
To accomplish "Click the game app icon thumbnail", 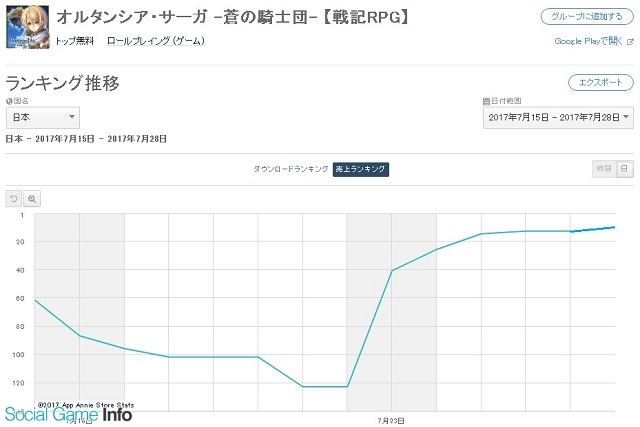I will click(28, 27).
